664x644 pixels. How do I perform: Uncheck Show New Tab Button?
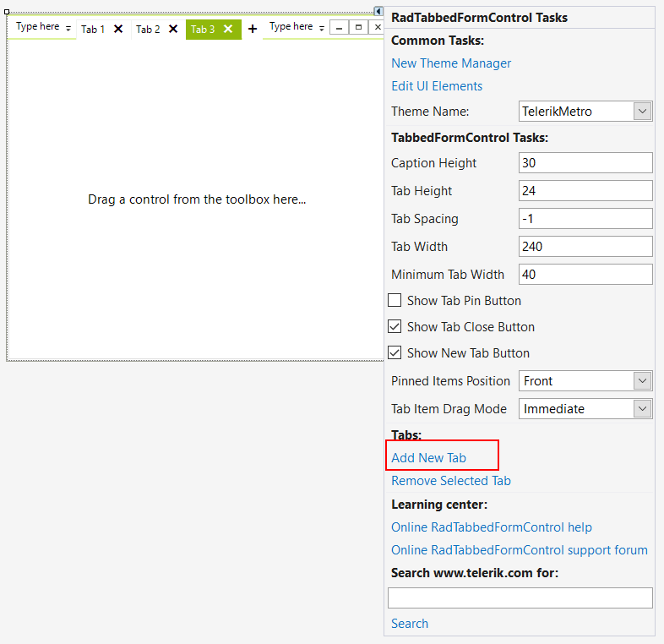pos(395,353)
